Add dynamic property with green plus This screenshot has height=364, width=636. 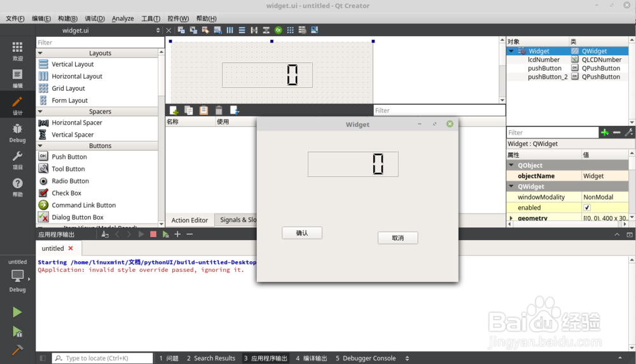(605, 133)
